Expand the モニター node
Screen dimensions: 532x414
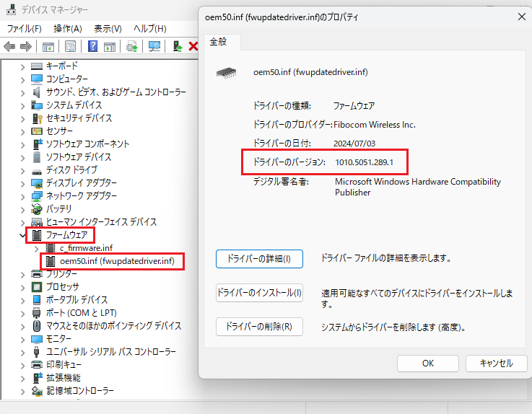(22, 340)
